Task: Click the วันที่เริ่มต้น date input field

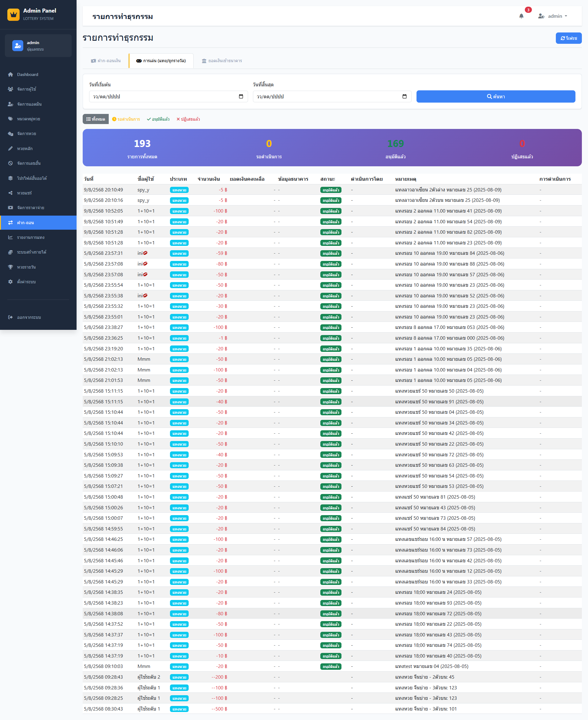Action: [168, 96]
